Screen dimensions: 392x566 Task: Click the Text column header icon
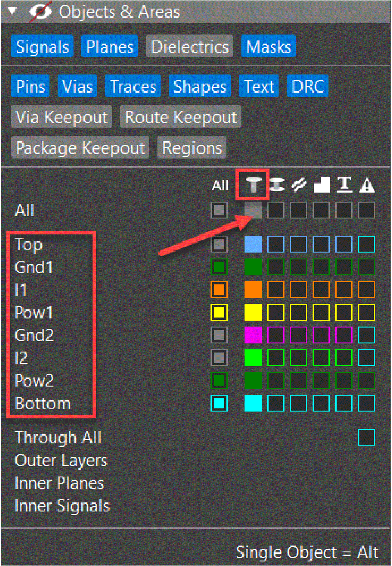[344, 184]
